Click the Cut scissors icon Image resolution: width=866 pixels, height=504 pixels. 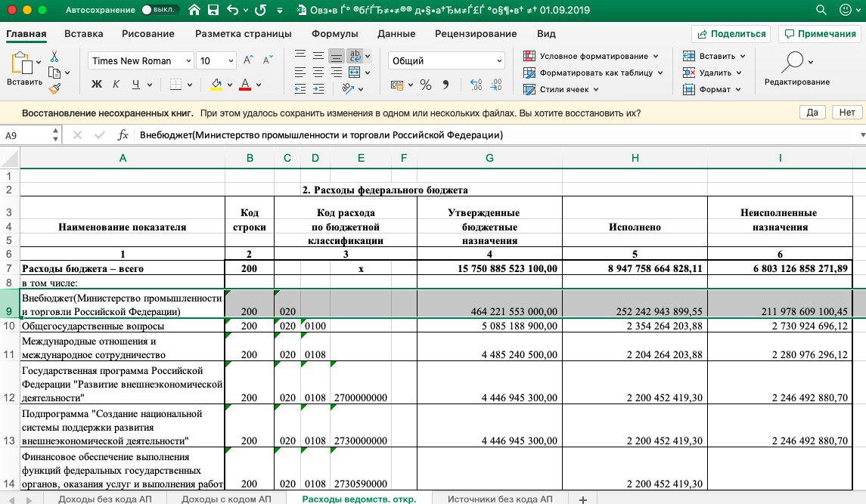(x=54, y=57)
